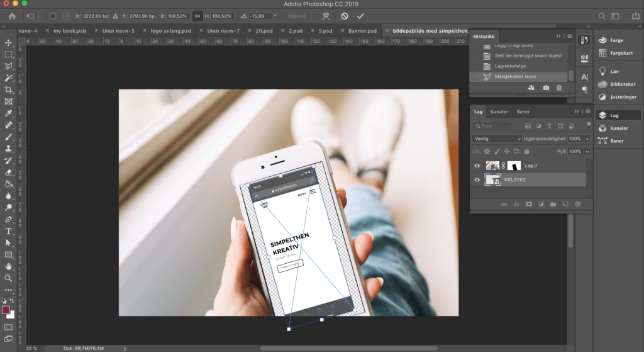Click the foreground color swatch
The height and width of the screenshot is (352, 644).
coord(6,310)
